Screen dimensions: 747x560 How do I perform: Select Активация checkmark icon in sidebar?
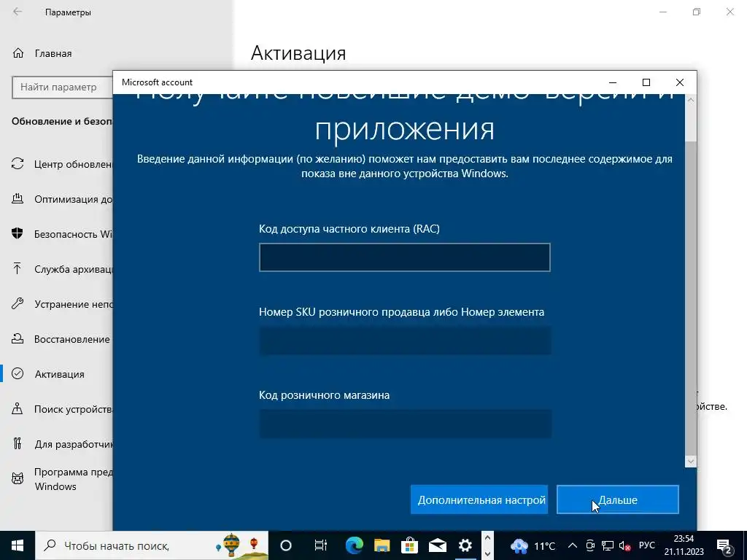[x=18, y=373]
